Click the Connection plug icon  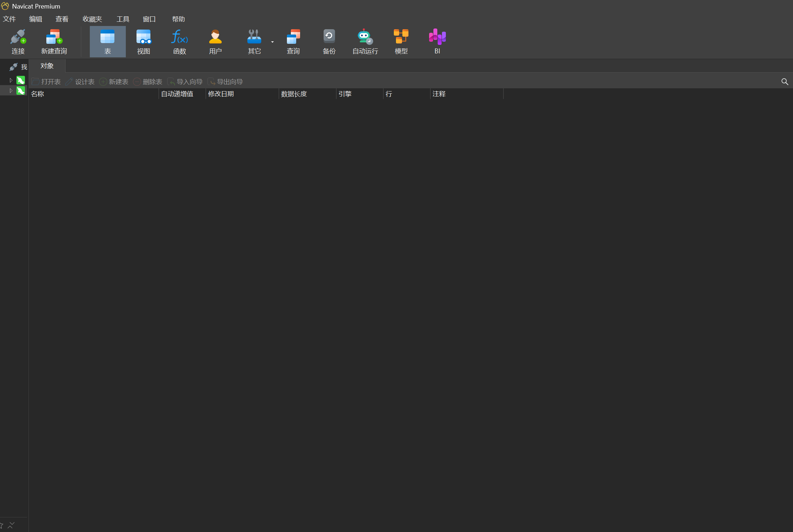click(x=18, y=37)
